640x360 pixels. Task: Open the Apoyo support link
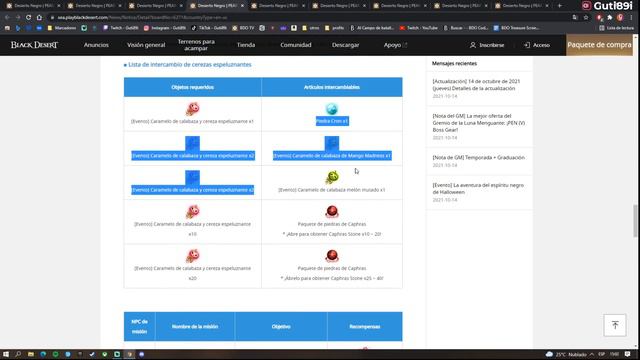[395, 45]
